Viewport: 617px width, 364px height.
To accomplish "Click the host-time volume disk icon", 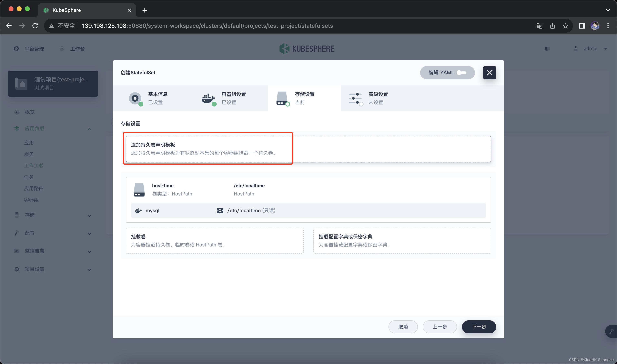I will coord(139,190).
